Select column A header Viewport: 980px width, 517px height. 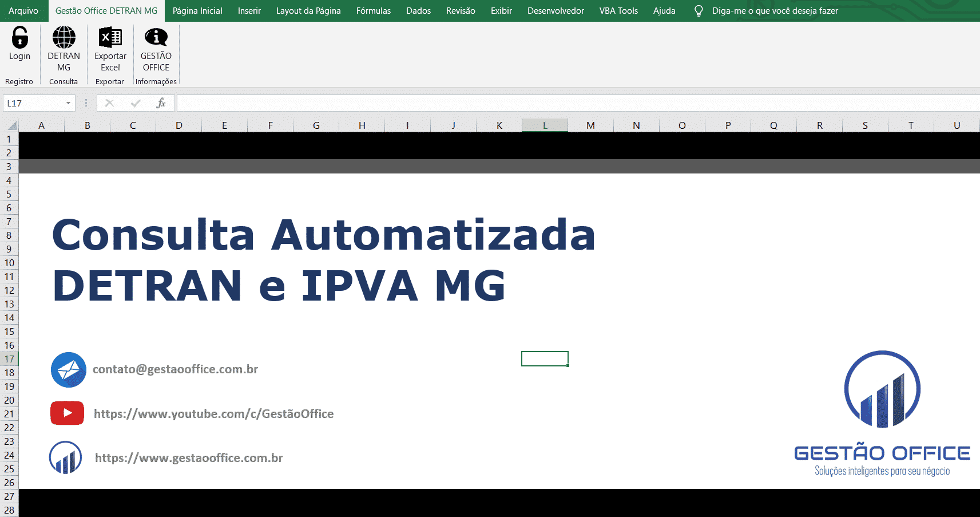click(x=42, y=125)
